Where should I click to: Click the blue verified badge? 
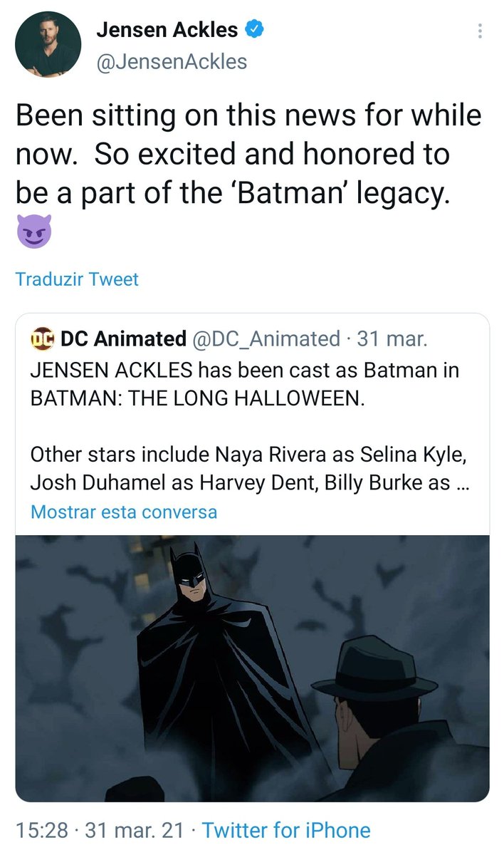pyautogui.click(x=256, y=29)
